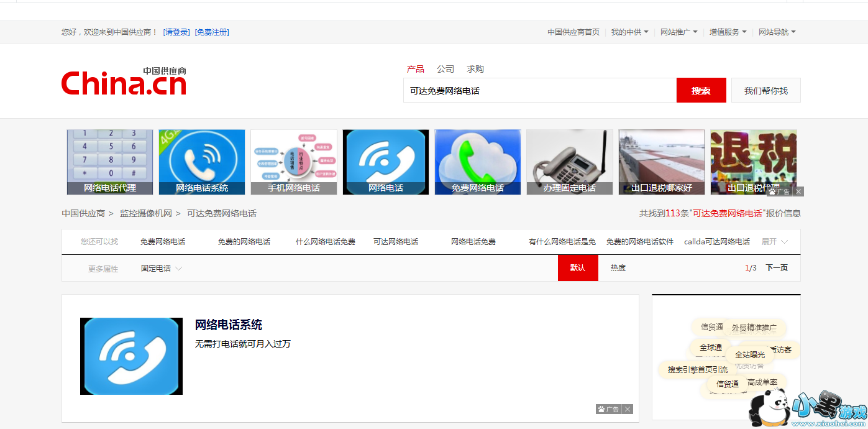
Task: Click 监控摄像机网 breadcrumb
Action: pos(146,213)
